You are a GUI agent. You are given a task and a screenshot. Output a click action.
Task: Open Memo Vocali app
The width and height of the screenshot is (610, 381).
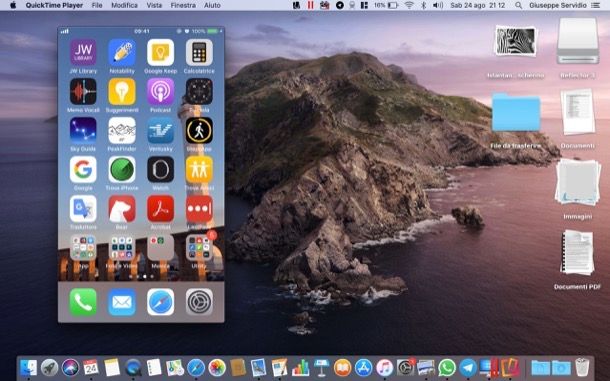(x=83, y=91)
